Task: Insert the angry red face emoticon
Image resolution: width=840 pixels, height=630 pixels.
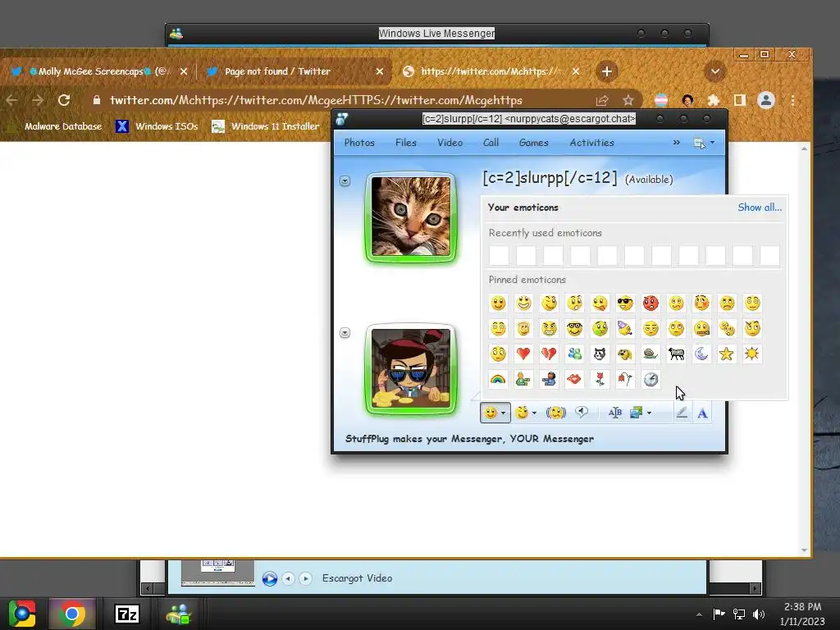Action: pyautogui.click(x=651, y=304)
